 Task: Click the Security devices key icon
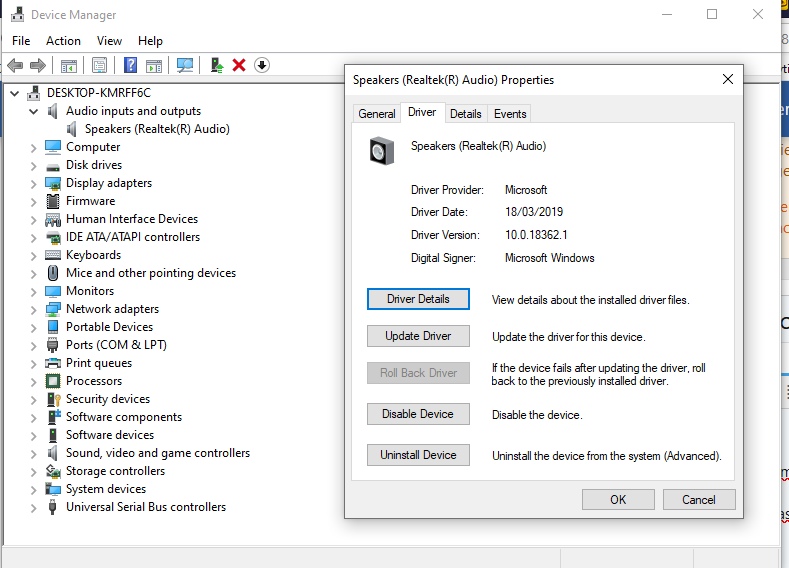[53, 399]
